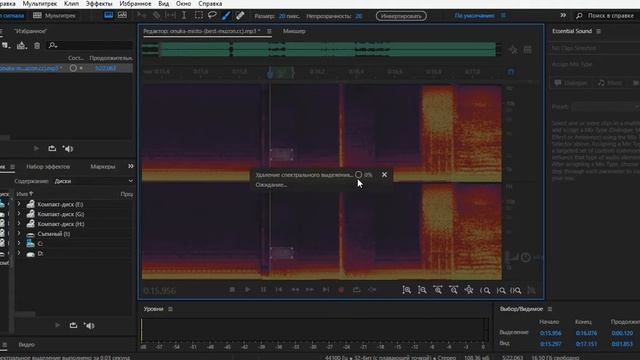Toggle Auto-play in Media Browser
640x360 pixels.
(89, 325)
